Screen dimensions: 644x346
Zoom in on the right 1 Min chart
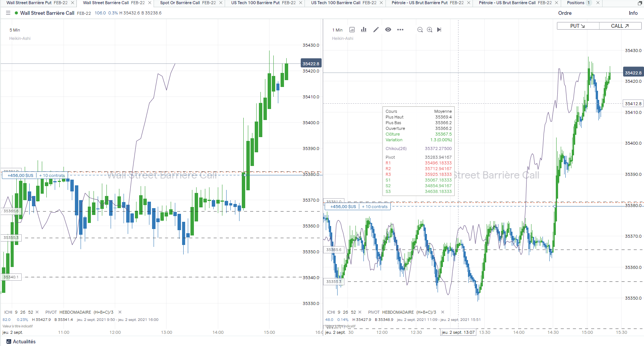coord(430,30)
